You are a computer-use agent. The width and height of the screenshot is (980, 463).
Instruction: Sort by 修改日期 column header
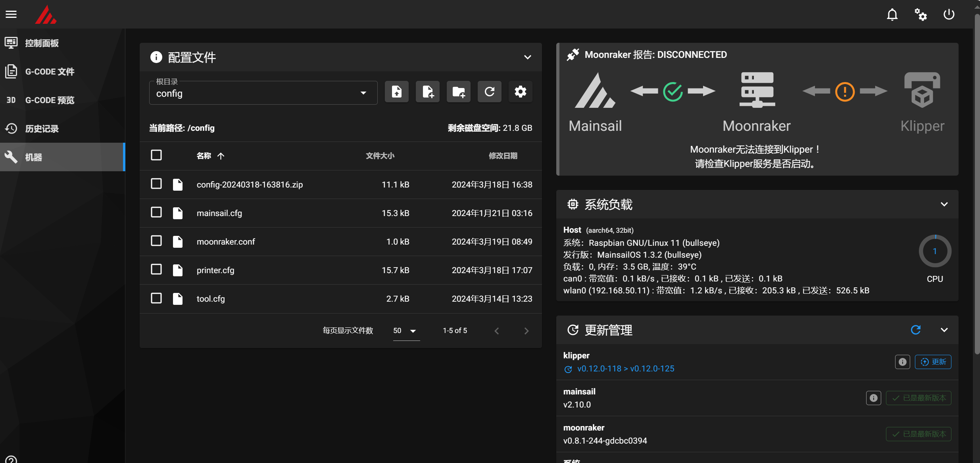503,156
